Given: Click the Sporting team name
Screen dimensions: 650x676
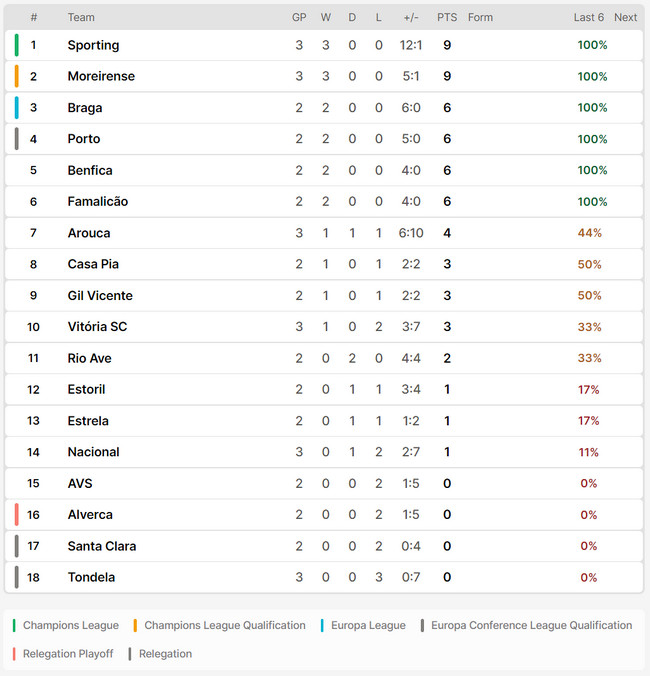Looking at the screenshot, I should pos(93,45).
